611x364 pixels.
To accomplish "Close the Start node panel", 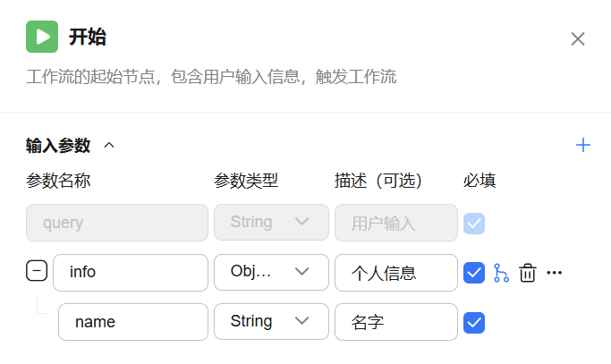I will (x=578, y=38).
